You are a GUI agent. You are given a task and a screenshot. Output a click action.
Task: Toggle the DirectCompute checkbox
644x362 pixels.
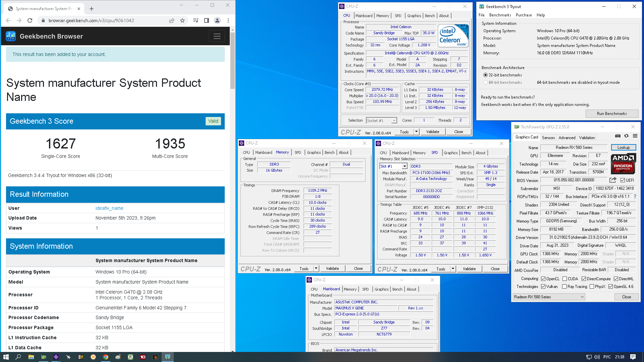(x=584, y=279)
